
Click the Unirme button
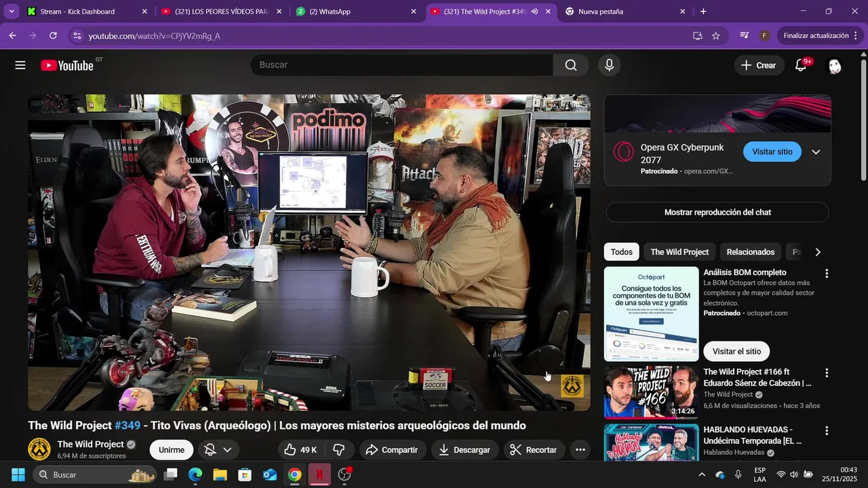coord(172,450)
